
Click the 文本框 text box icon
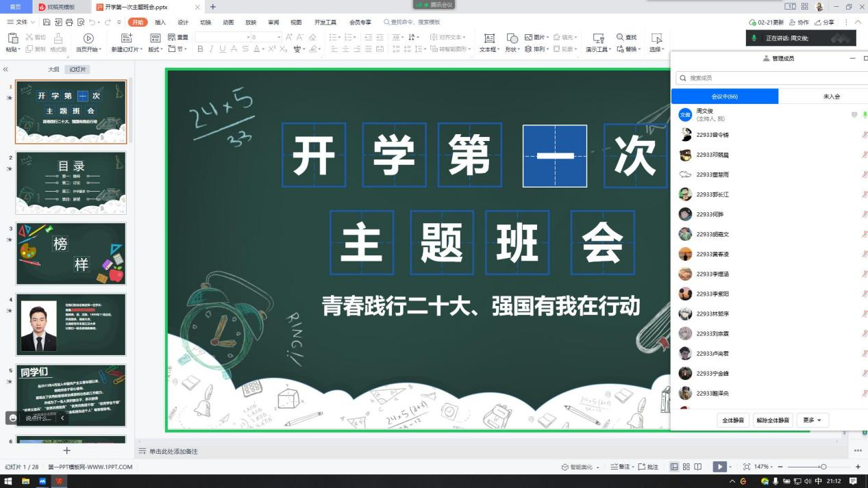[x=489, y=38]
